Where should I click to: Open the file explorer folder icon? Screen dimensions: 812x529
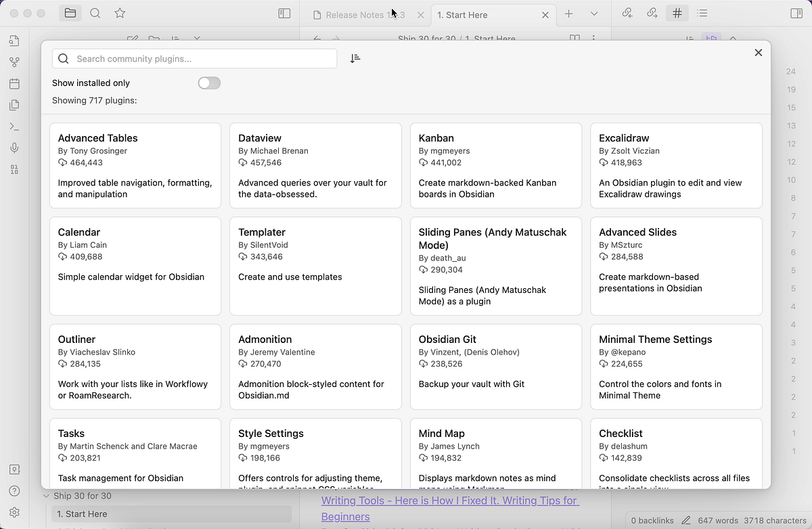click(x=70, y=13)
